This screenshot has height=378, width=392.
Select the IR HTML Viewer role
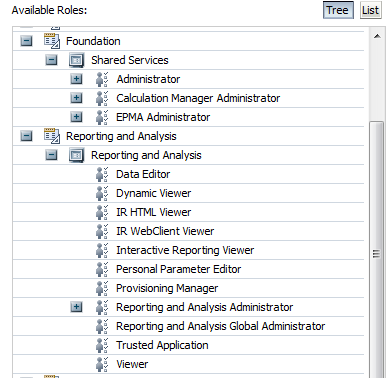click(x=154, y=212)
